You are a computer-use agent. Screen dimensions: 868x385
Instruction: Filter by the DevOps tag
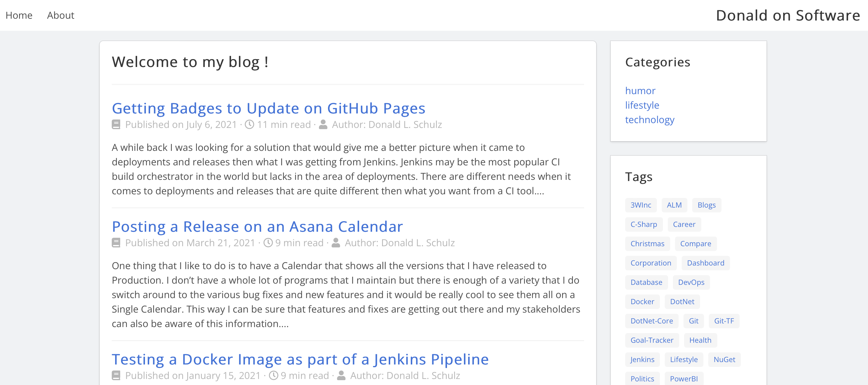(691, 282)
